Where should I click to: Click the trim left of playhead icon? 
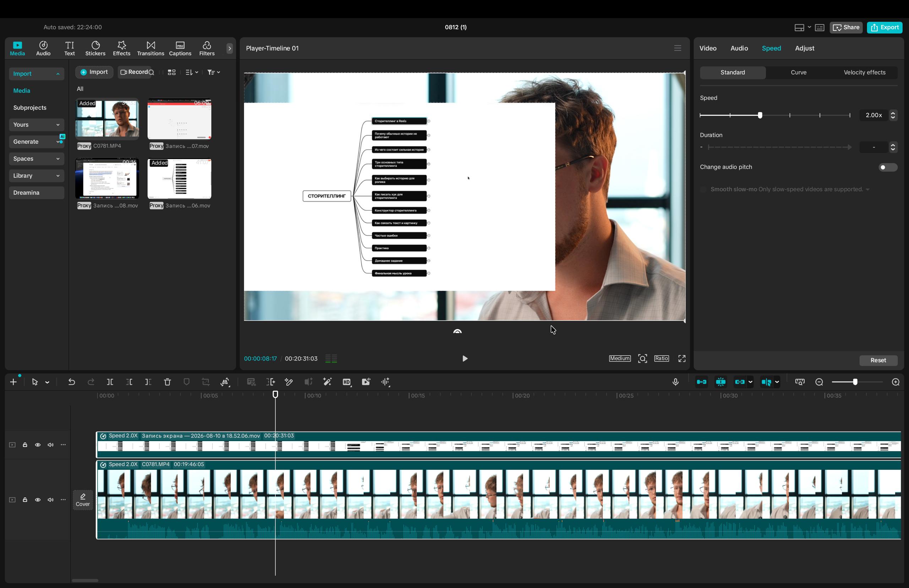point(129,382)
